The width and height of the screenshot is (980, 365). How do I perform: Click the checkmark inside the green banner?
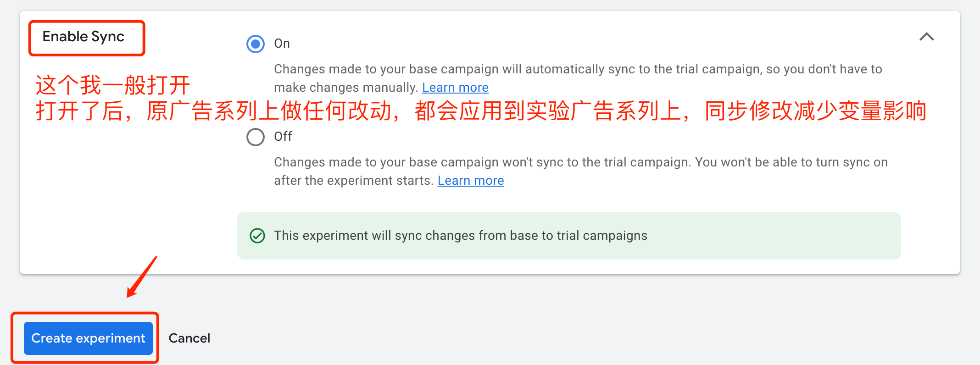(258, 236)
